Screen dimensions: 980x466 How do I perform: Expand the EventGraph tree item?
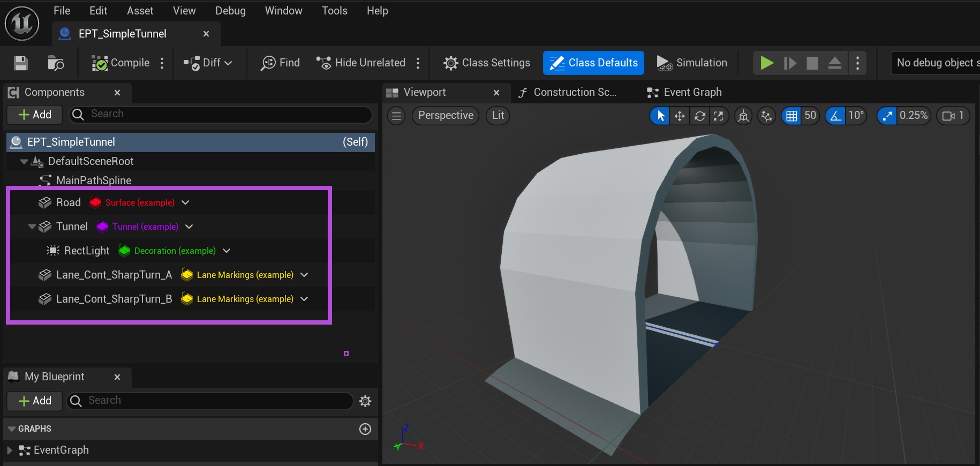(10, 450)
